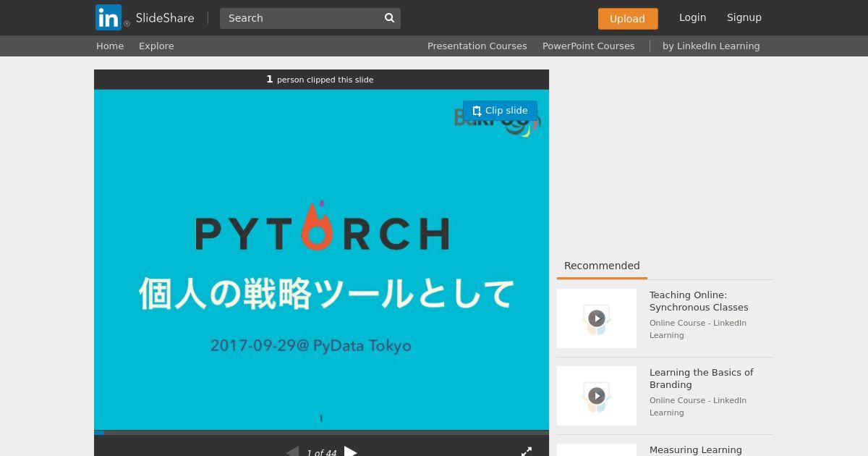Open PowerPoint Courses menu item
The height and width of the screenshot is (456, 868).
(x=588, y=46)
